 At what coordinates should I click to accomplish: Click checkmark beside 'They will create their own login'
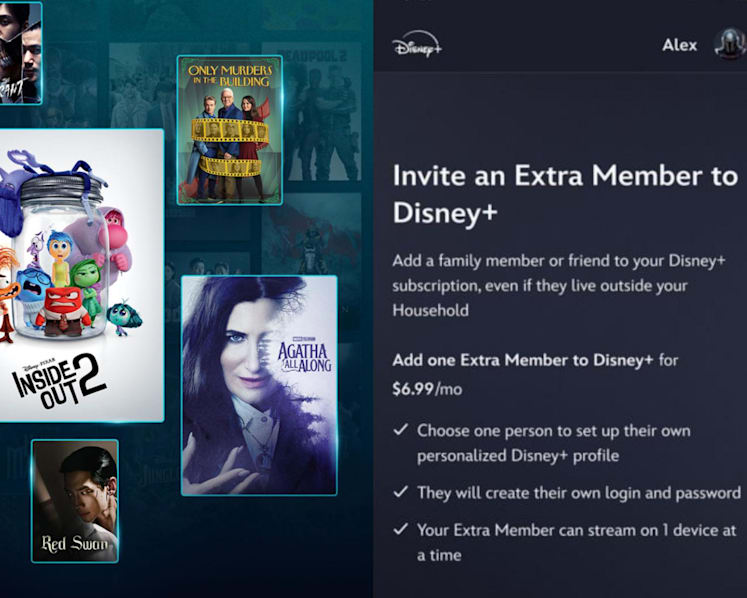coord(401,491)
